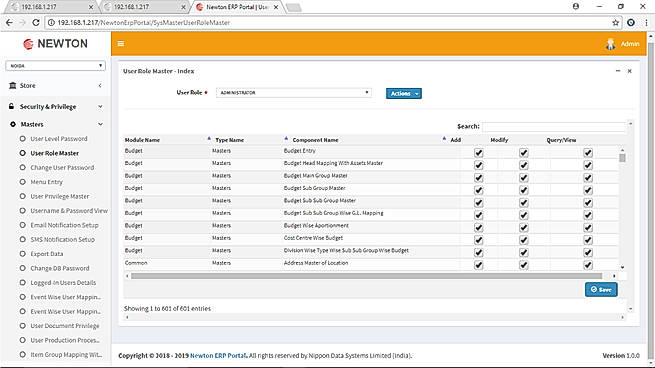Sort by Component Name column arrow

pyautogui.click(x=444, y=138)
